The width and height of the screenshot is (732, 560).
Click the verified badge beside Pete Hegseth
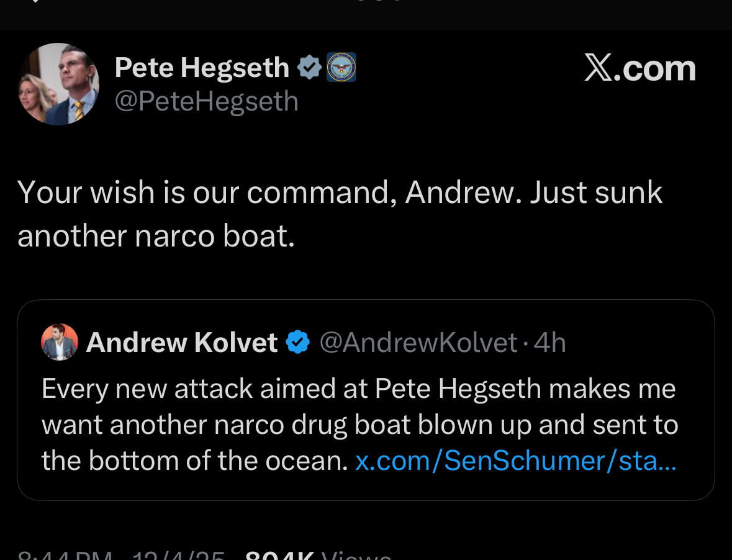pyautogui.click(x=309, y=68)
